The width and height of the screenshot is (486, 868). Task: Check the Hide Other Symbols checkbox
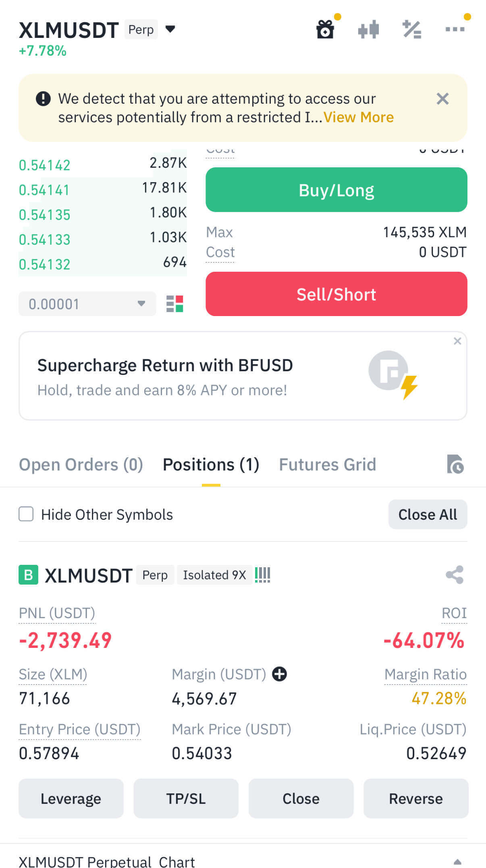click(26, 514)
